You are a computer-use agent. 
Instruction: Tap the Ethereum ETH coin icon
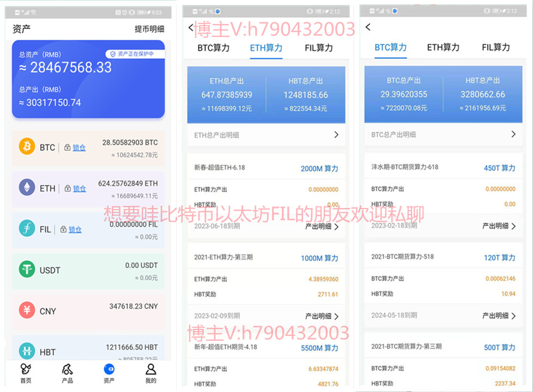(x=27, y=188)
